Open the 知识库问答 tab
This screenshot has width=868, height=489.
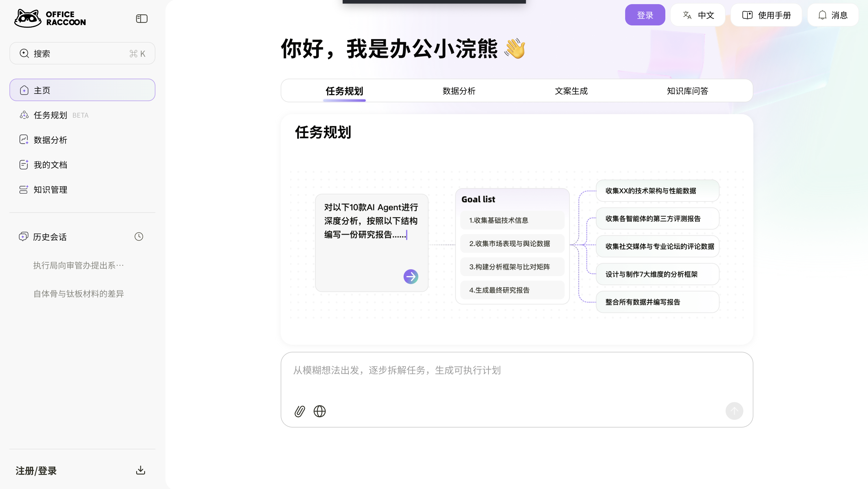click(x=687, y=91)
